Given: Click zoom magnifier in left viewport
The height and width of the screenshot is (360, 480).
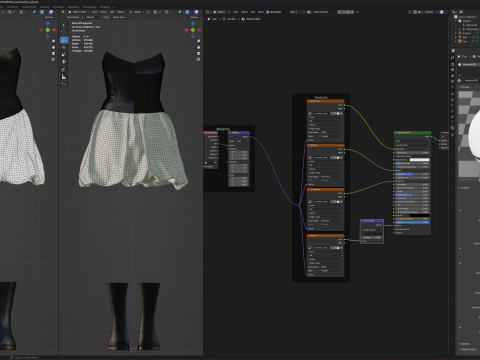Looking at the screenshot, I should (x=53, y=41).
